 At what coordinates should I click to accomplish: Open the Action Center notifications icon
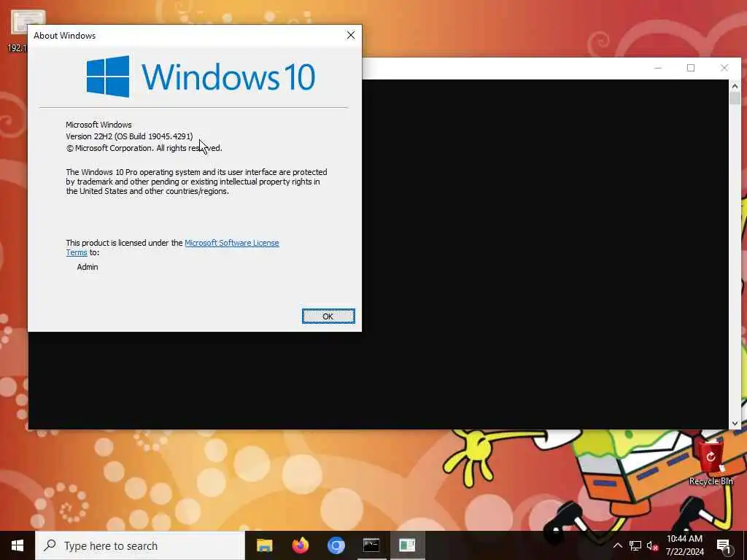(x=724, y=545)
